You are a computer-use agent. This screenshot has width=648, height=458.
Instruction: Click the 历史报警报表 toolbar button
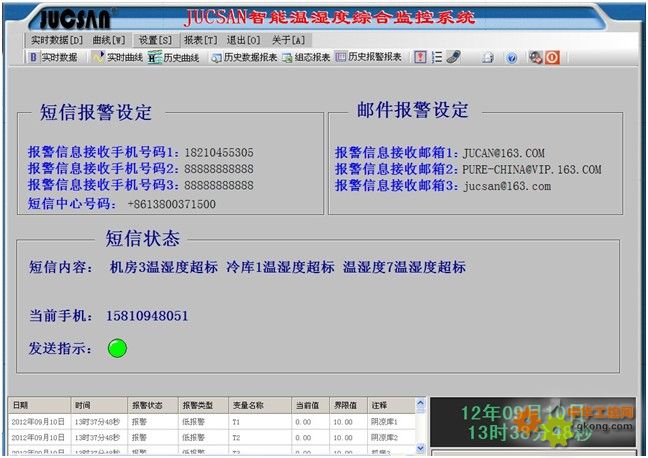(368, 58)
